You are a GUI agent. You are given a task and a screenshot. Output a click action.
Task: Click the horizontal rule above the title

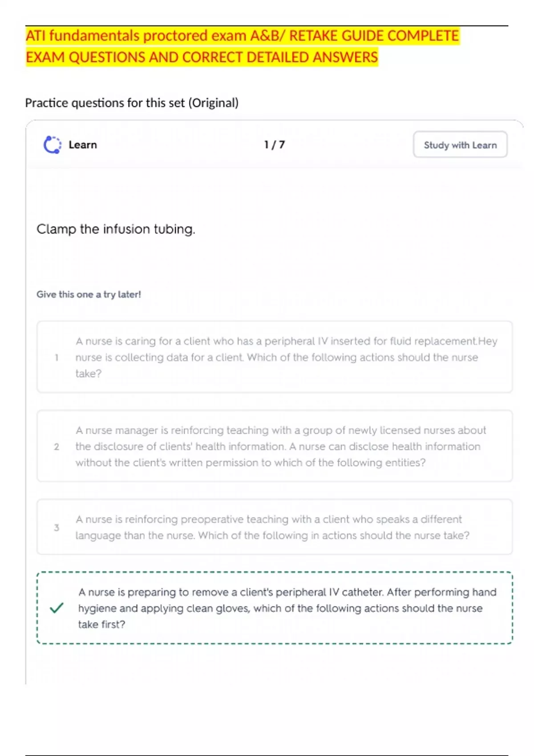tap(267, 26)
